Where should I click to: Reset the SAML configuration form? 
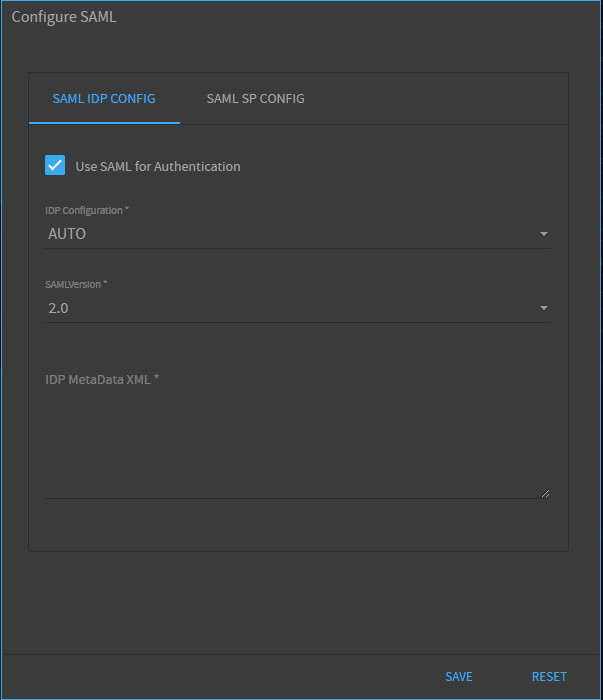[549, 676]
